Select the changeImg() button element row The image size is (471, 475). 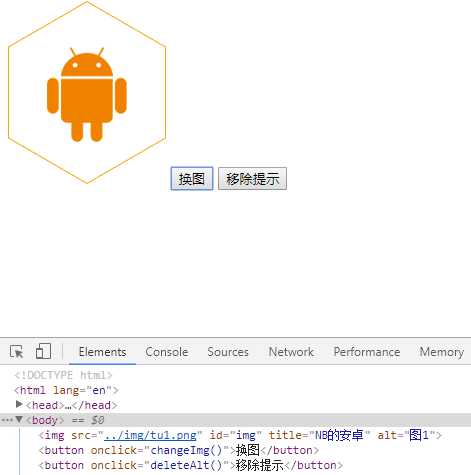coord(179,450)
